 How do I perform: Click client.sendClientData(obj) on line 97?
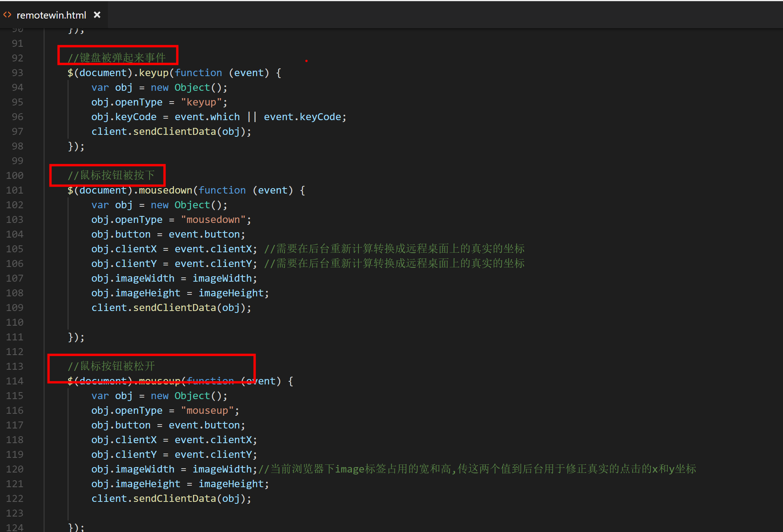tap(169, 131)
